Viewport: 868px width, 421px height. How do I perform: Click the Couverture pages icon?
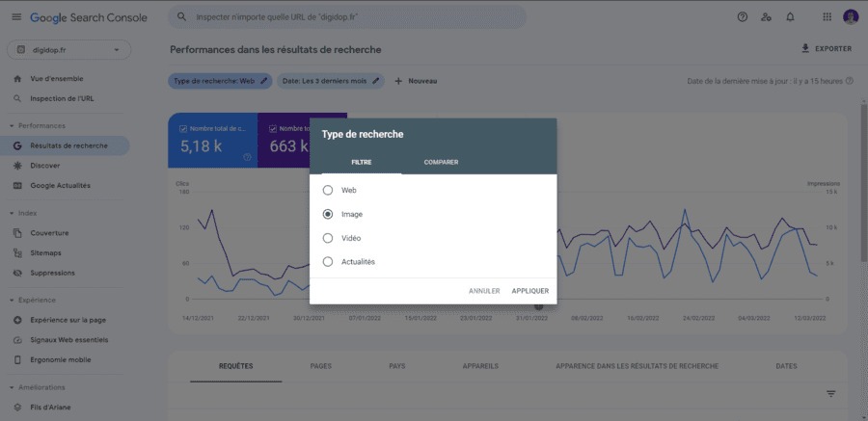click(x=17, y=233)
